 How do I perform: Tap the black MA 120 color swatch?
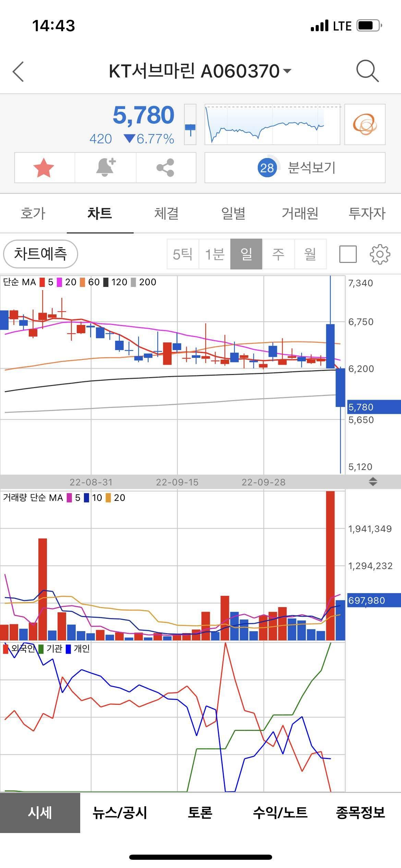point(106,282)
